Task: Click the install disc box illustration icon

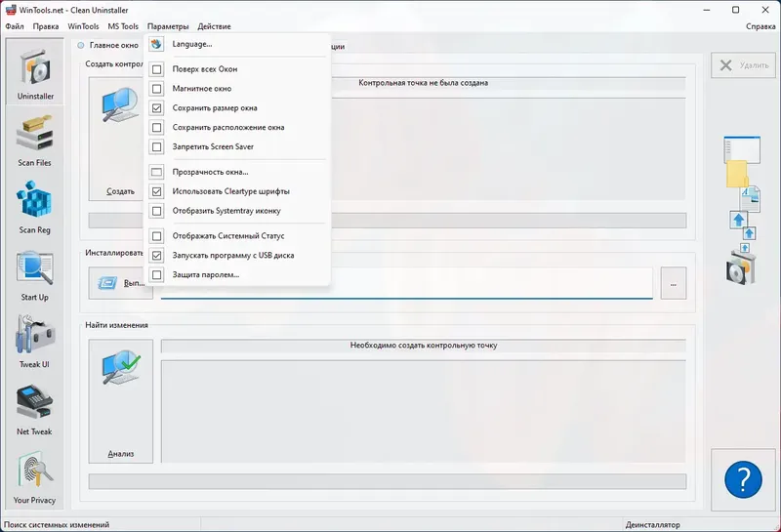Action: 742,267
